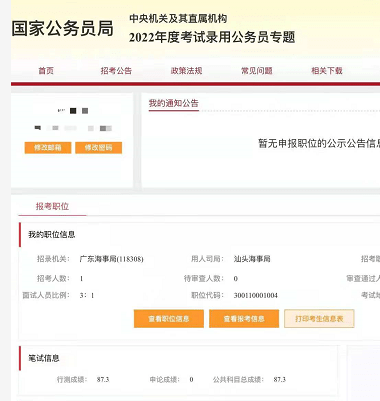Click the 广东海事局(118308) value
The image size is (380, 401).
(x=112, y=259)
